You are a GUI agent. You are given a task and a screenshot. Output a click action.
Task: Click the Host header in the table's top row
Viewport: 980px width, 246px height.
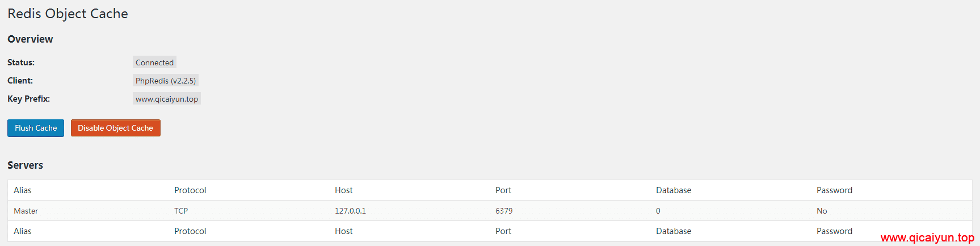coord(344,190)
